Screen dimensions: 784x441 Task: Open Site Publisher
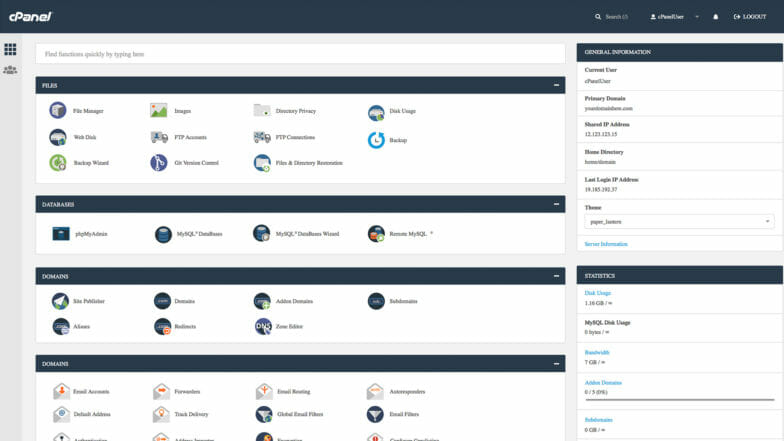60,301
